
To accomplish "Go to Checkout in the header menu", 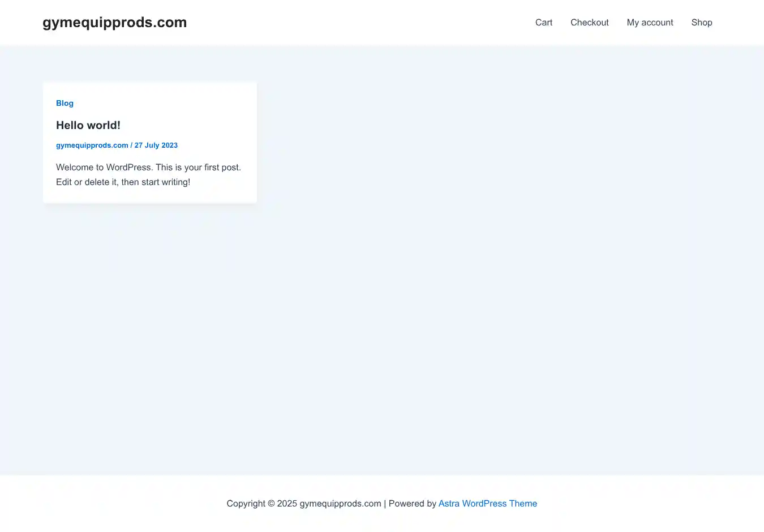I will (x=589, y=23).
